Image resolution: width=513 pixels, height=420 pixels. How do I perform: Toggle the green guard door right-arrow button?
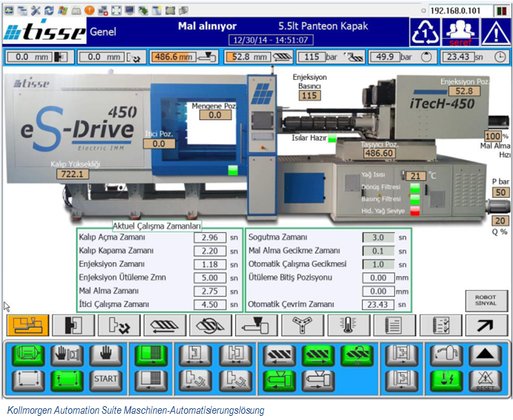[151, 355]
